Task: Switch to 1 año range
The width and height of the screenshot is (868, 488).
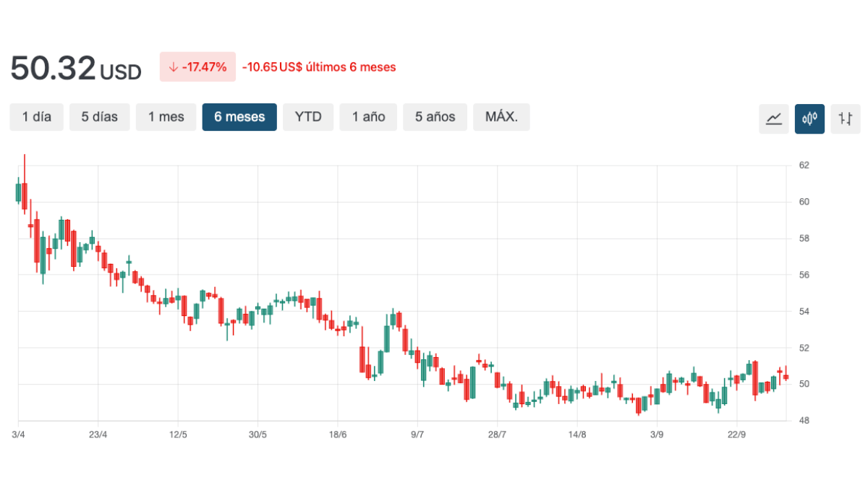Action: point(369,117)
